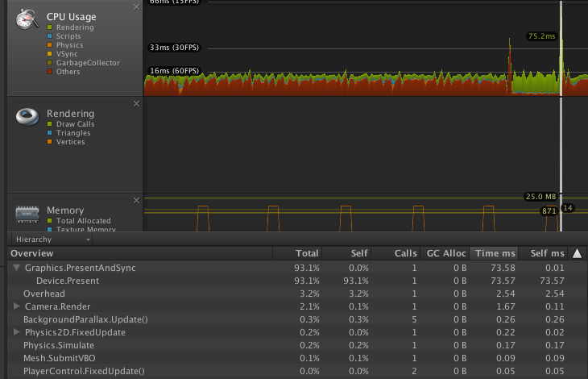Collapse the Graphics.PresentAndSync row
This screenshot has height=379, width=588.
(16, 268)
